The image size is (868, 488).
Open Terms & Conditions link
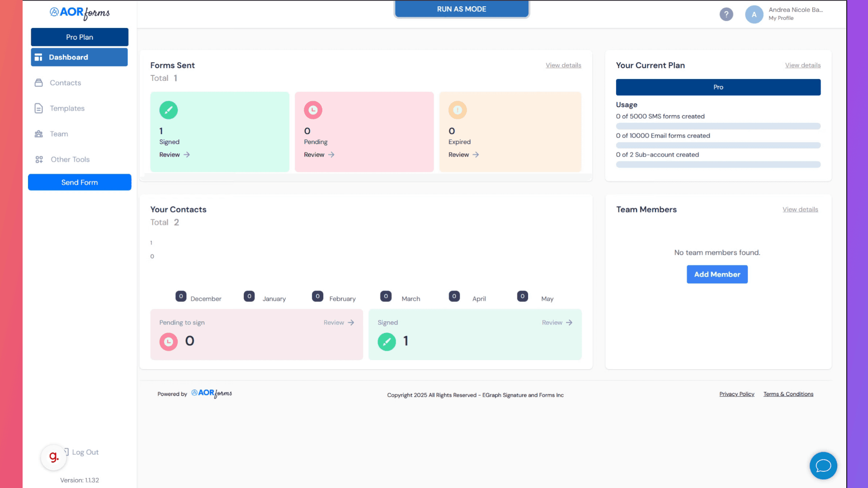(x=788, y=394)
